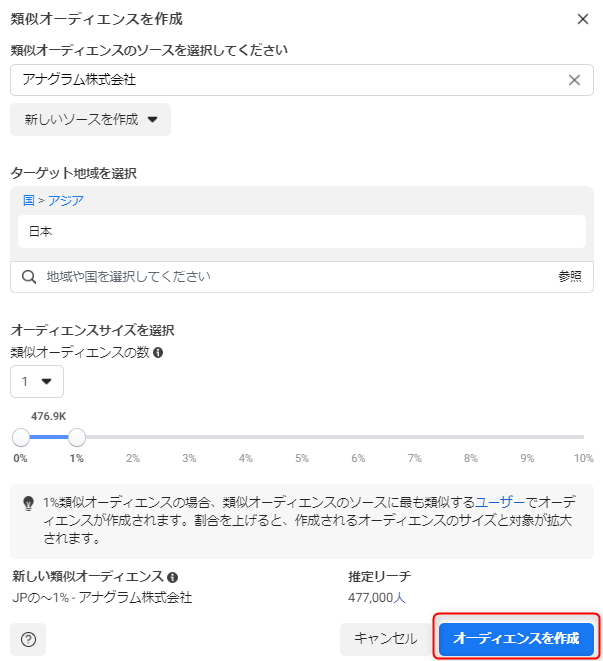Close the 類似オーディエンスを作成 dialog

coord(583,19)
